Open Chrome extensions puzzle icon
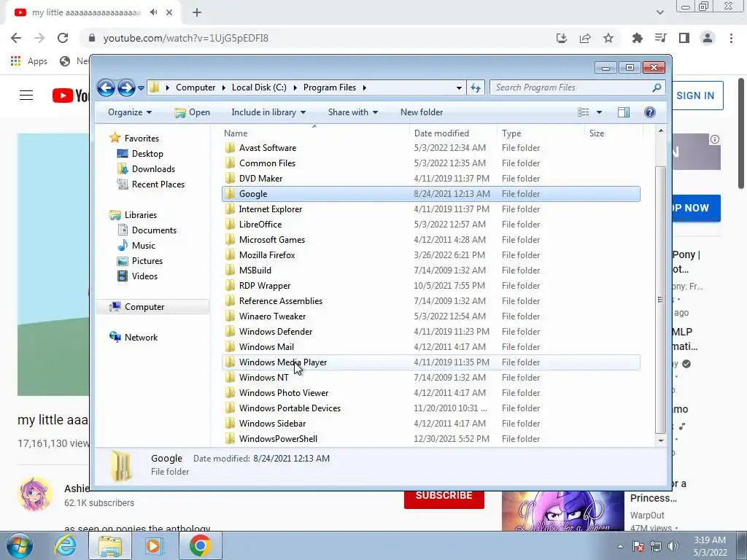Viewport: 747px width, 560px height. coord(637,38)
